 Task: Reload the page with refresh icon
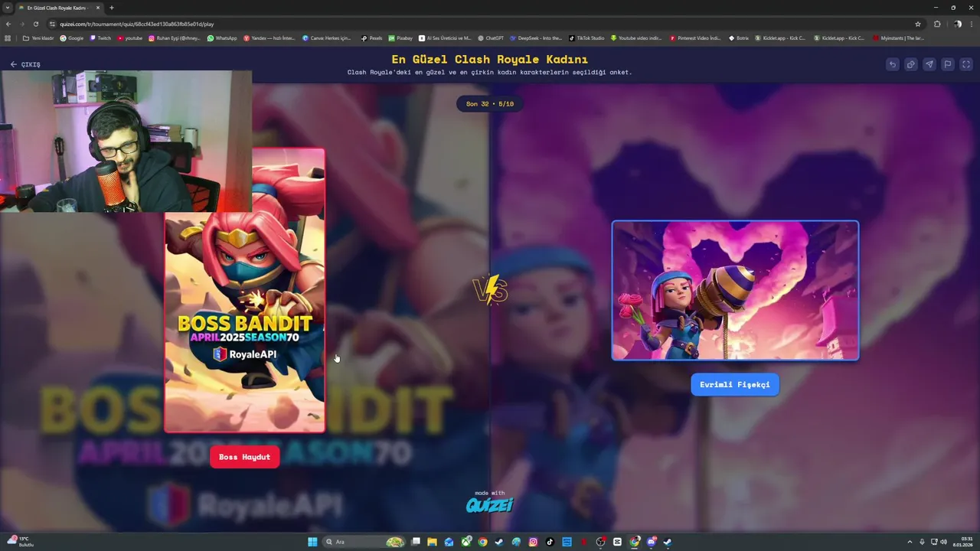point(35,24)
